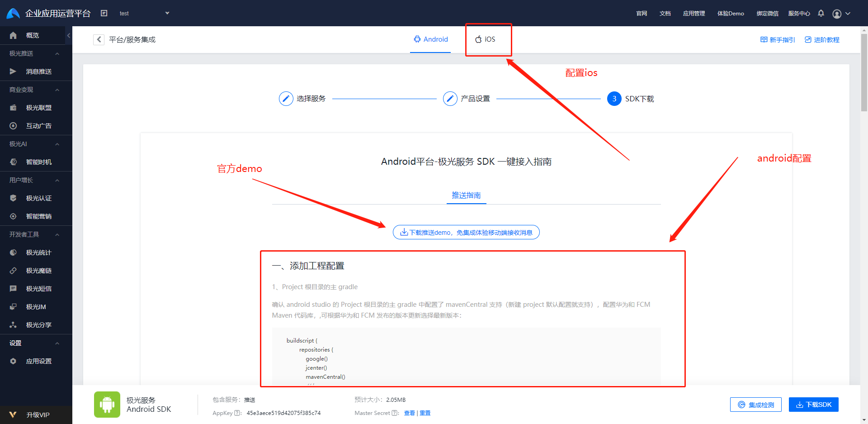The image size is (868, 424).
Task: Switch to the Android tab
Action: (x=430, y=39)
